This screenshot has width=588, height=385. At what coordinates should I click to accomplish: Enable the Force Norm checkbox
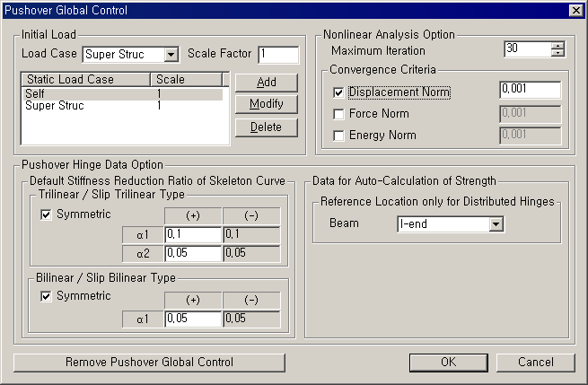(338, 114)
